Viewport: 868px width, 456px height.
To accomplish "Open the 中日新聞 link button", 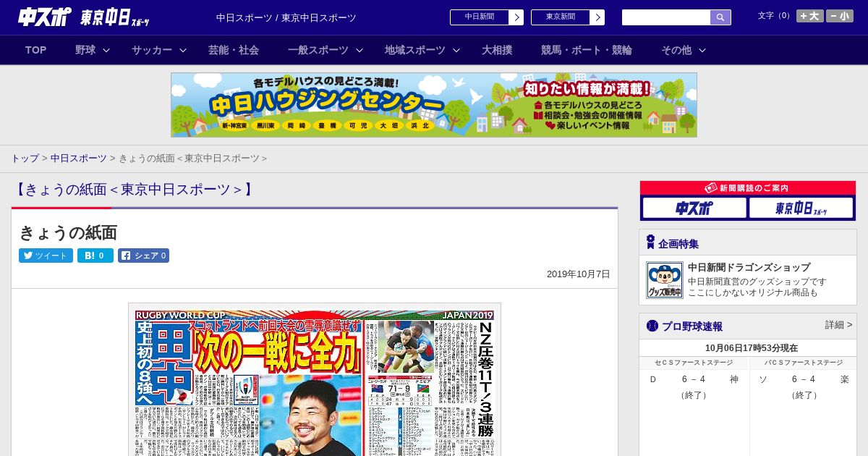I will click(x=480, y=17).
